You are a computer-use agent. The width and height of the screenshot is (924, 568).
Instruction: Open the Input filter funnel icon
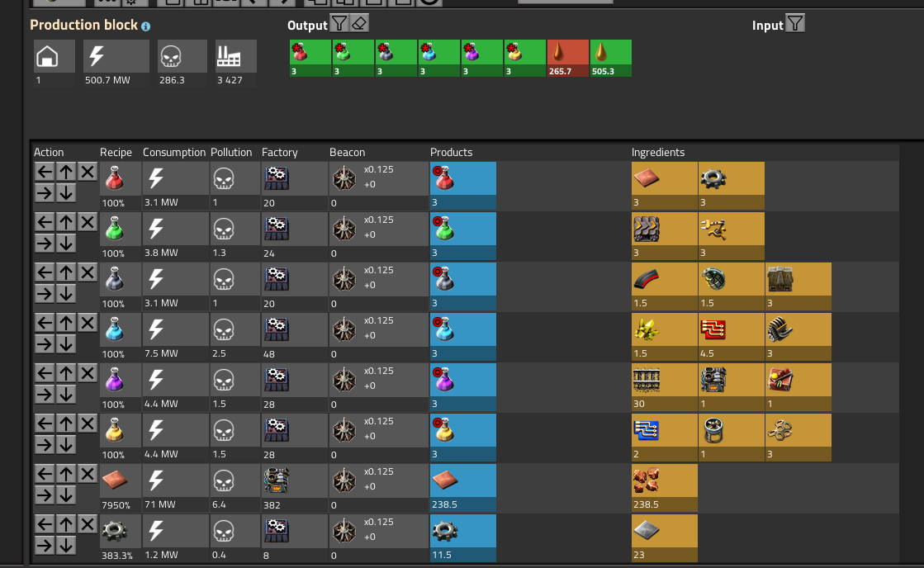(795, 24)
